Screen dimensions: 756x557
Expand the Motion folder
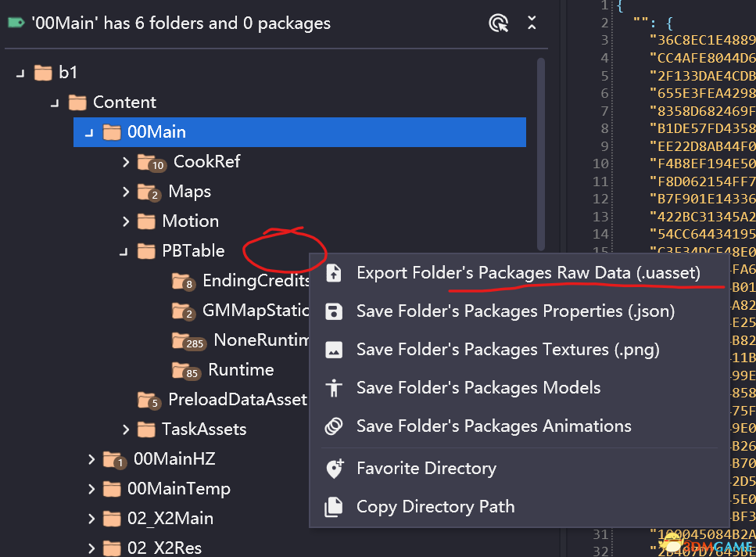(126, 221)
